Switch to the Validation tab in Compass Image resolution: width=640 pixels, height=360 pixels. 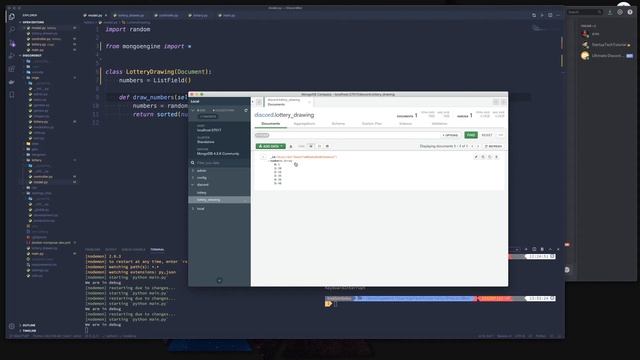click(440, 124)
